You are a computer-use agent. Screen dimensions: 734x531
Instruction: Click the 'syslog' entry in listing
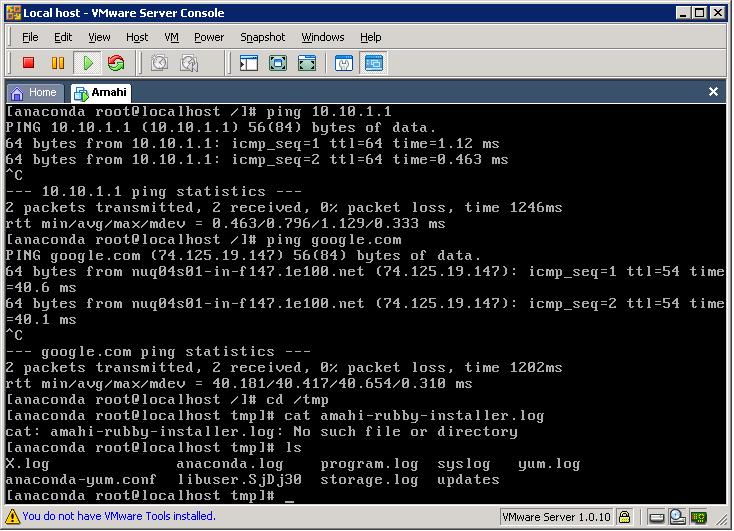click(463, 464)
